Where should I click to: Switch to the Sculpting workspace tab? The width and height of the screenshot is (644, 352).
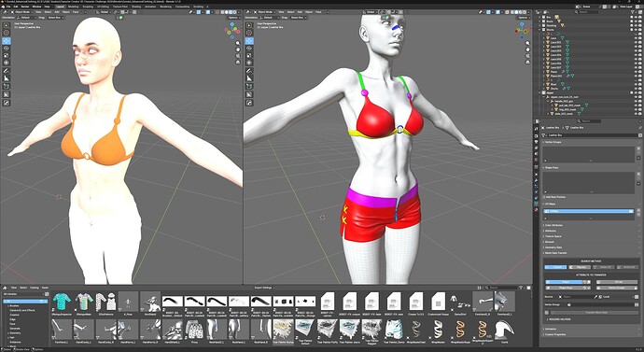[x=88, y=7]
